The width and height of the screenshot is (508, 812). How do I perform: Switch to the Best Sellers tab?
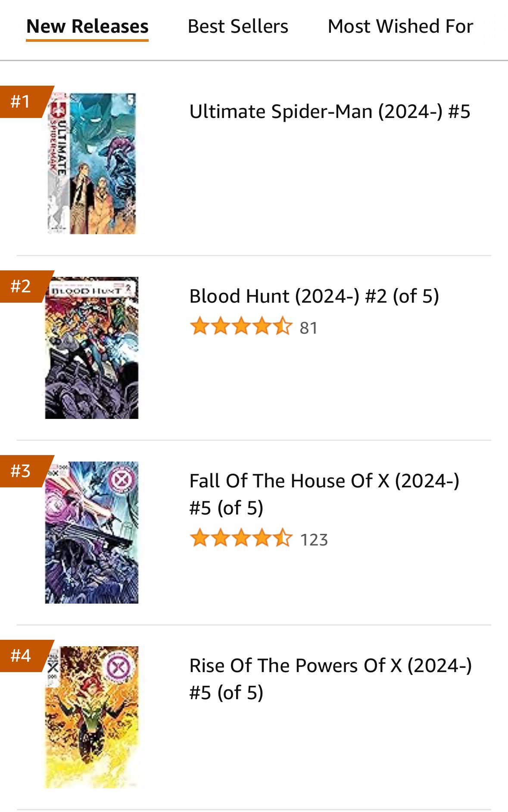[238, 27]
